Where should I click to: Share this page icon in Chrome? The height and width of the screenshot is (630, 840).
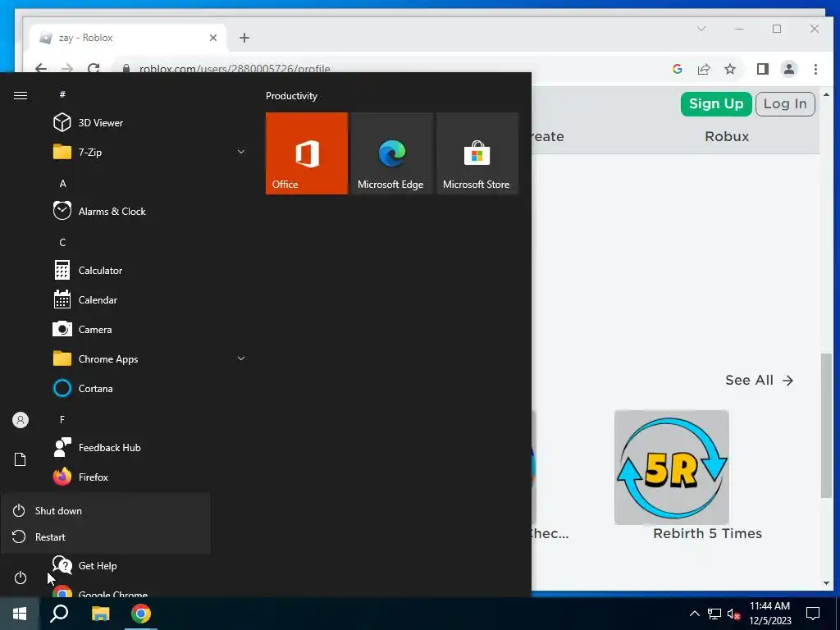703,69
